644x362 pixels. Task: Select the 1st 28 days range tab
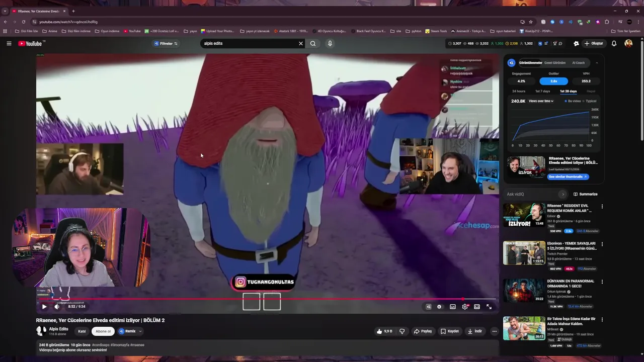(x=568, y=92)
